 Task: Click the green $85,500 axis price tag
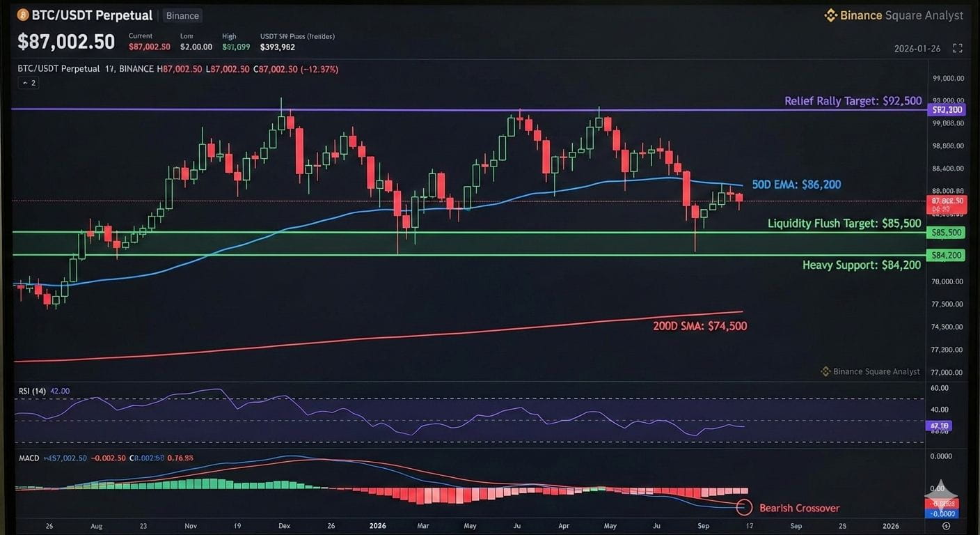[946, 233]
